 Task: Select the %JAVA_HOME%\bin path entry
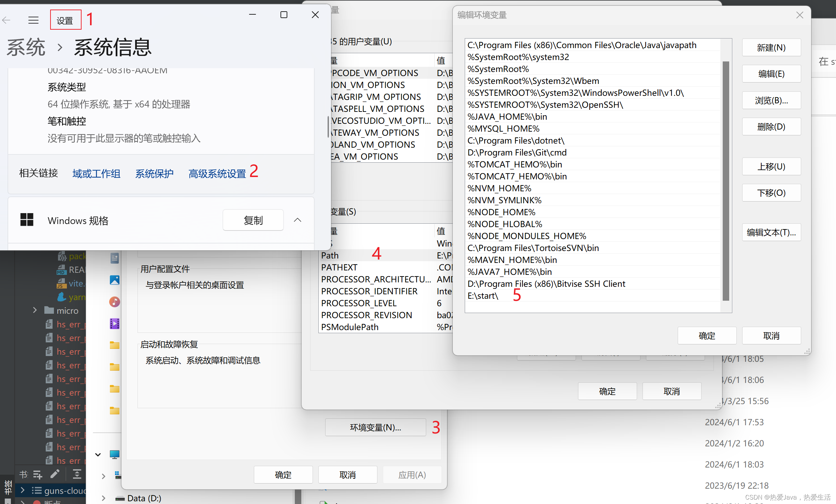tap(593, 117)
